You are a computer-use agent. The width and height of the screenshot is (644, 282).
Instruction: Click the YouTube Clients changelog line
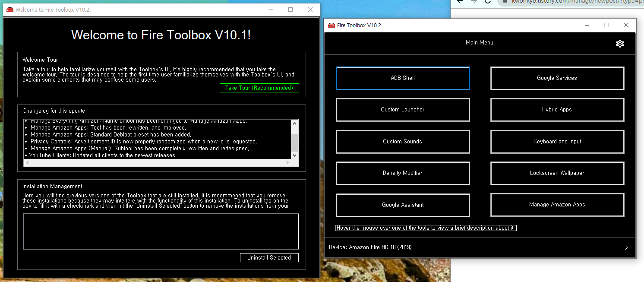(103, 155)
